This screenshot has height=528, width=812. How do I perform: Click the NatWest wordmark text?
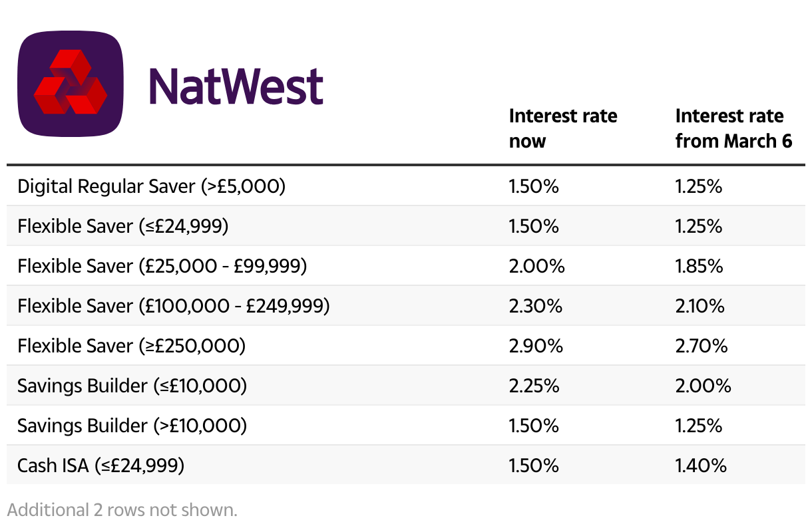[x=236, y=86]
